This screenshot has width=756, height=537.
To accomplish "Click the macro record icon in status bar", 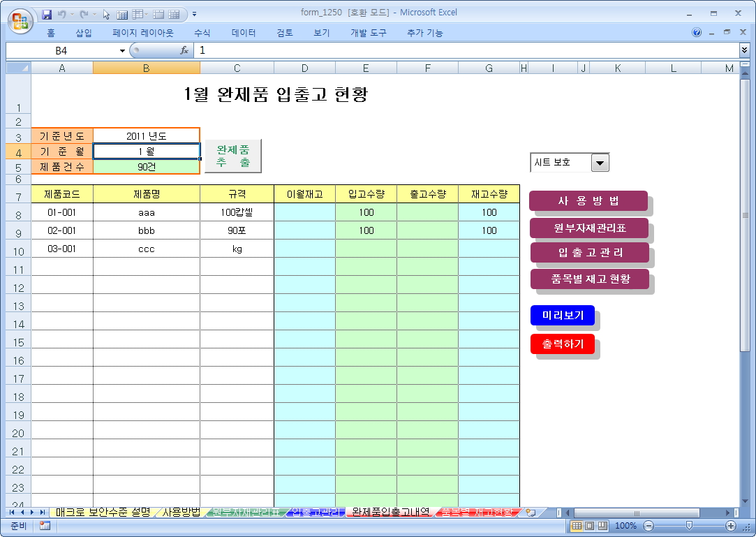I will (x=45, y=525).
